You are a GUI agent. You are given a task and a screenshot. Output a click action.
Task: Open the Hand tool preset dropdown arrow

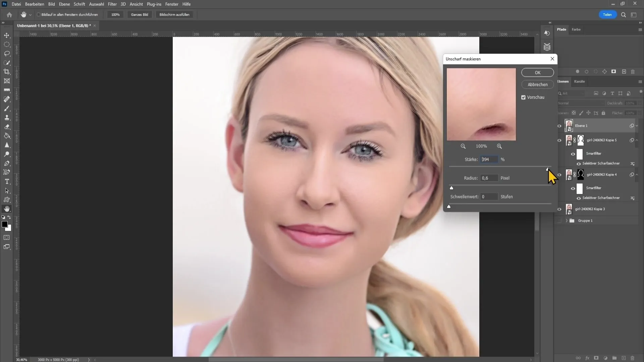30,15
